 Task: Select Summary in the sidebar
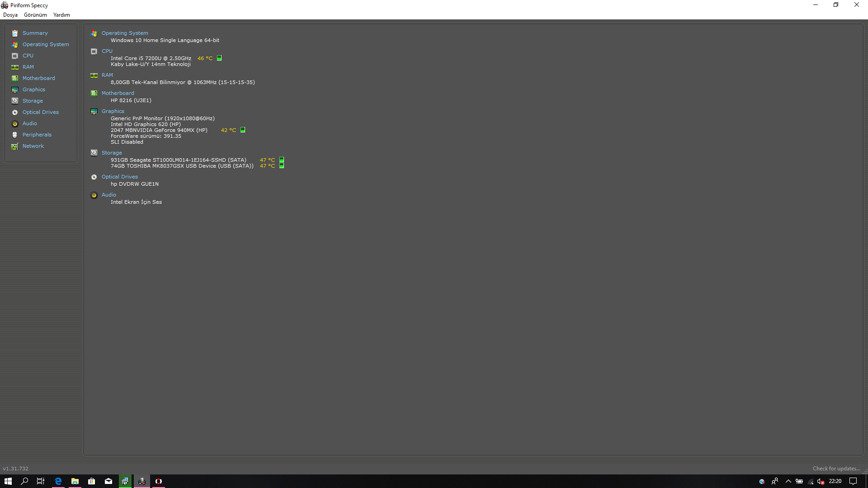coord(35,33)
